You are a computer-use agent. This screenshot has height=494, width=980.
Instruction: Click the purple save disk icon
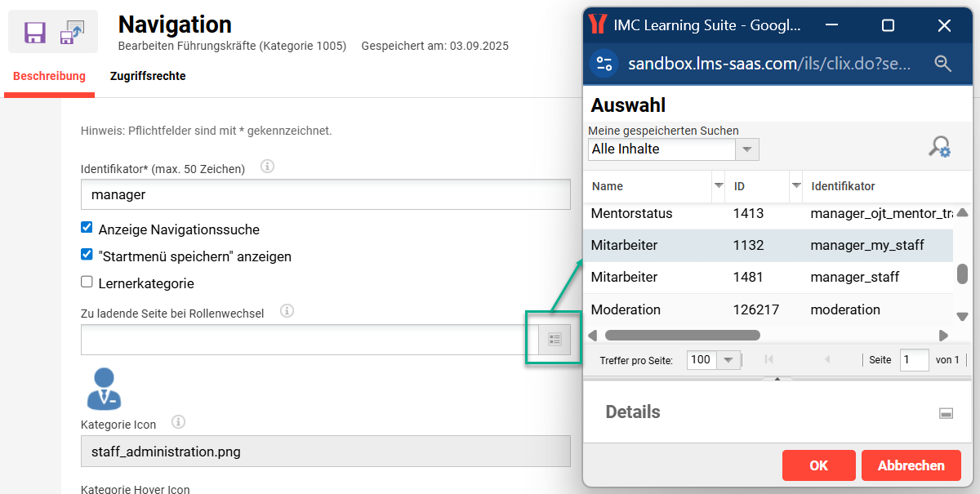coord(35,33)
